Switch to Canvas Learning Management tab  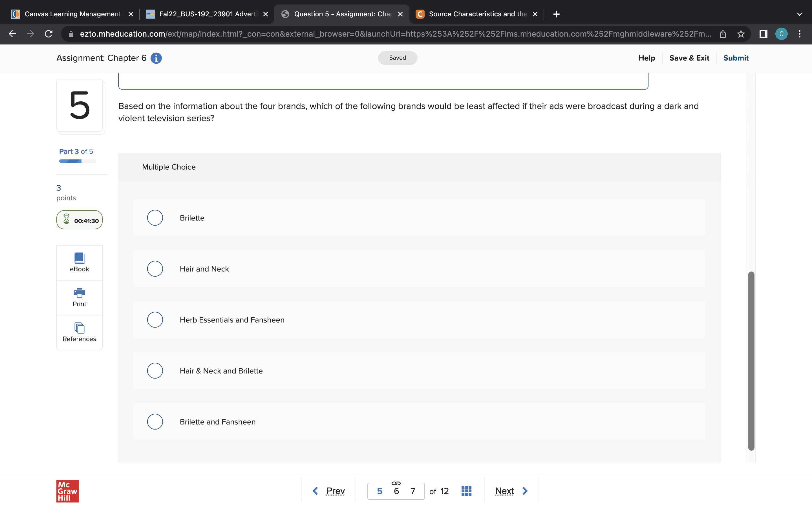(x=72, y=14)
